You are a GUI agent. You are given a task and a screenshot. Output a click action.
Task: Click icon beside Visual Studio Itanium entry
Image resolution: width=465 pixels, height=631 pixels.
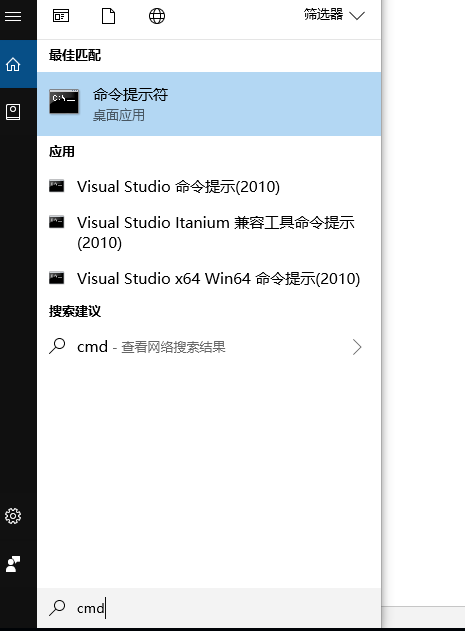(x=56, y=222)
